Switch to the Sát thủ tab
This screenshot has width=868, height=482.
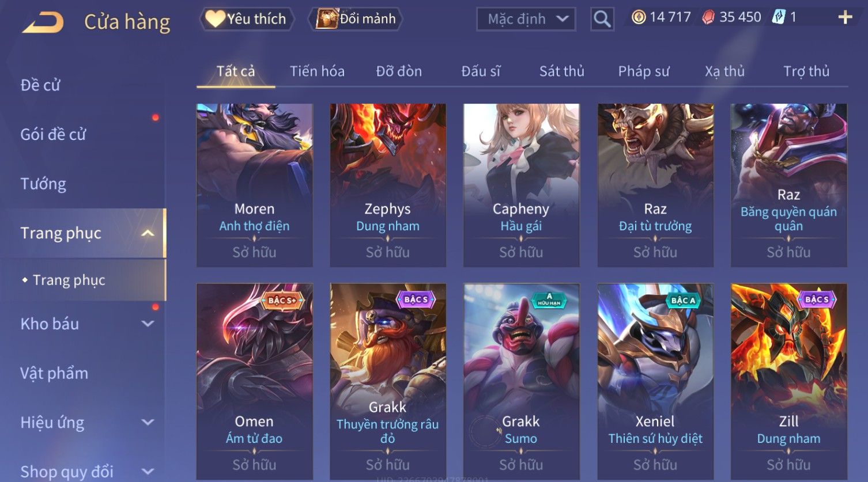coord(562,71)
